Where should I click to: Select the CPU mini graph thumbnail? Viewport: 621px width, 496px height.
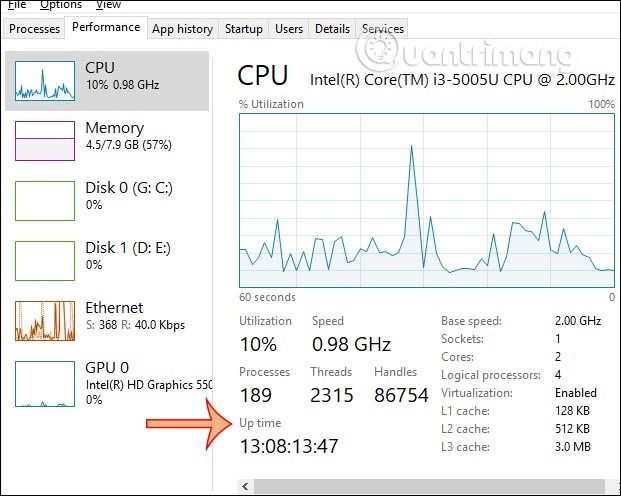[45, 79]
